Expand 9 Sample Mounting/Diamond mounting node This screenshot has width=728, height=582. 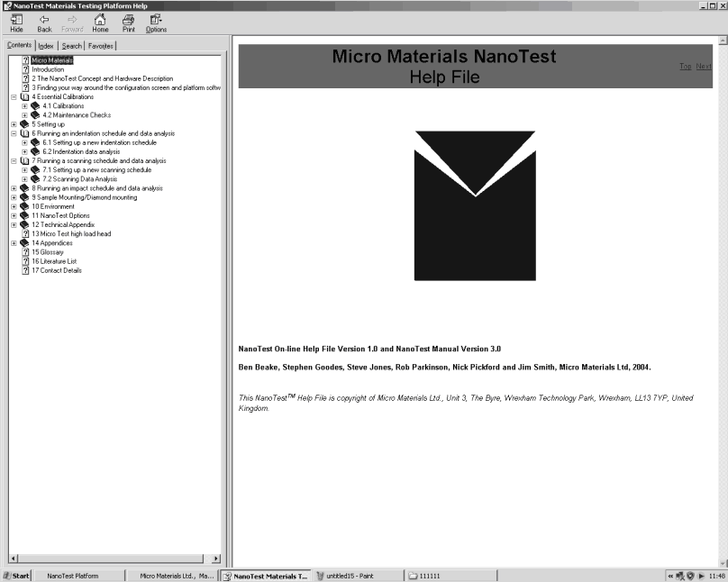coord(14,197)
